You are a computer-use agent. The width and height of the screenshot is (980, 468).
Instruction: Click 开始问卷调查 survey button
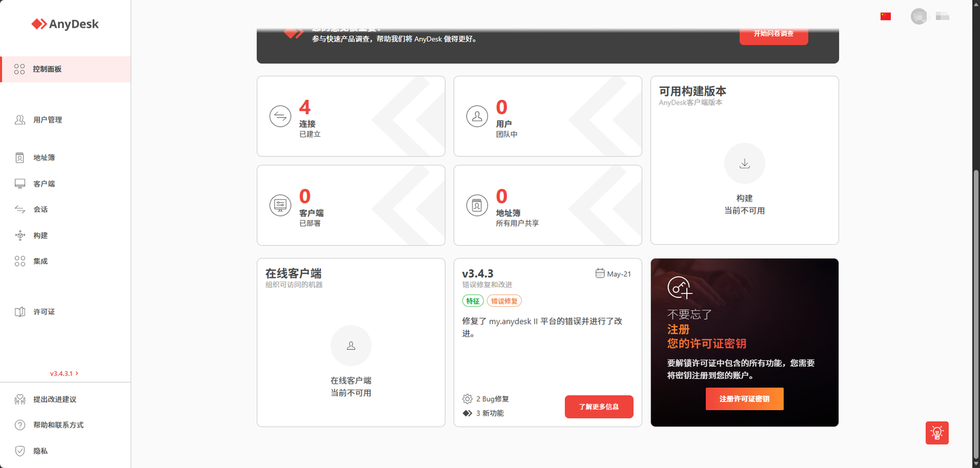774,34
